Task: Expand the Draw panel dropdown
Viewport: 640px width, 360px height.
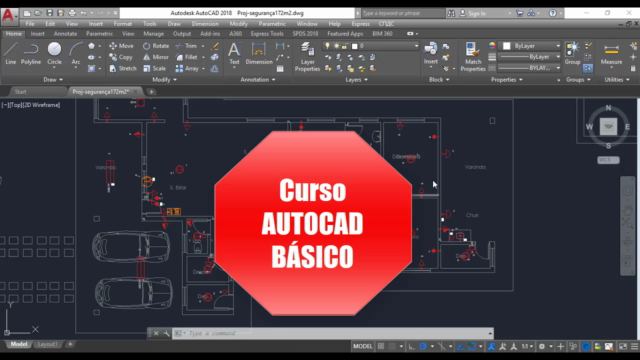Action: 53,80
